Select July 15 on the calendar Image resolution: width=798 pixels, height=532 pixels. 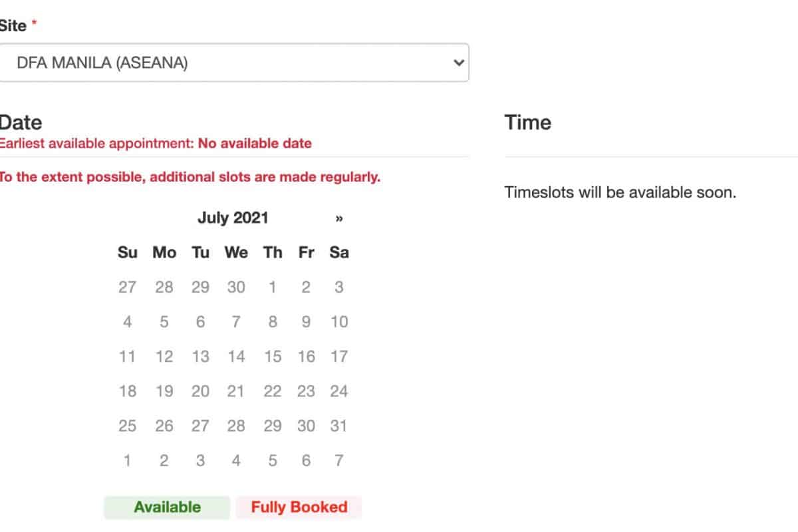click(272, 356)
